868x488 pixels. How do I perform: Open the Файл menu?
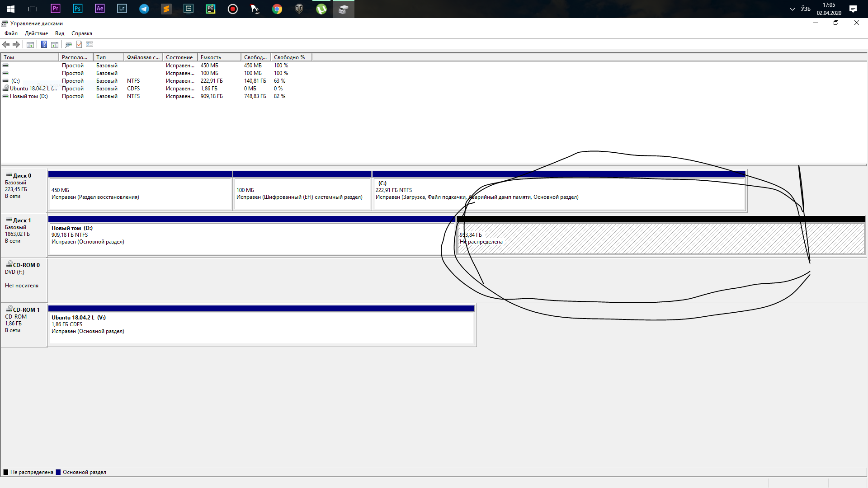pos(11,33)
